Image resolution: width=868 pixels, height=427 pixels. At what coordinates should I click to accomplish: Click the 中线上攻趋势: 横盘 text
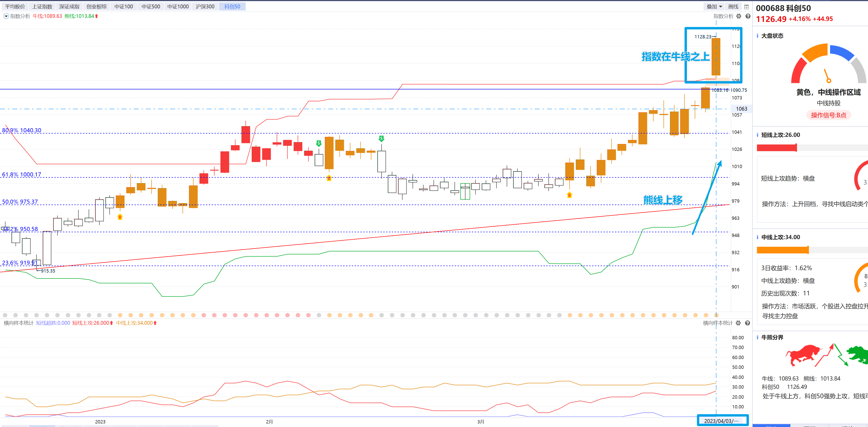tap(788, 281)
